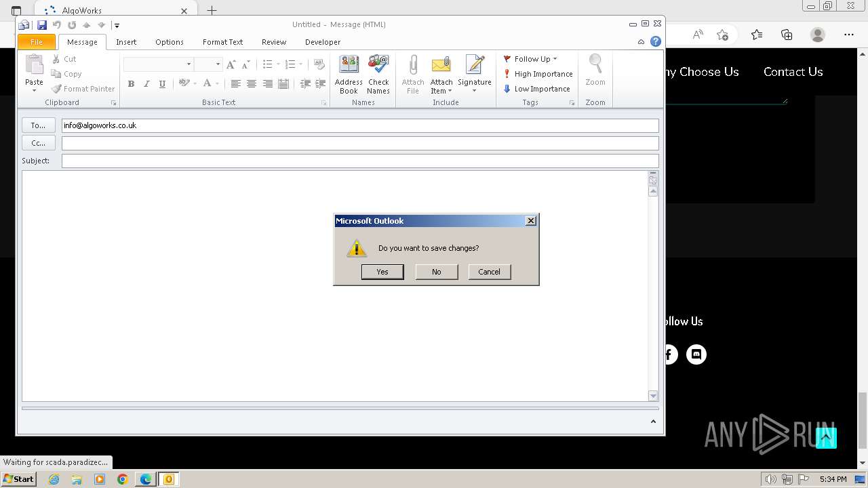Viewport: 868px width, 488px height.
Task: Click into the Subject field
Action: click(360, 161)
